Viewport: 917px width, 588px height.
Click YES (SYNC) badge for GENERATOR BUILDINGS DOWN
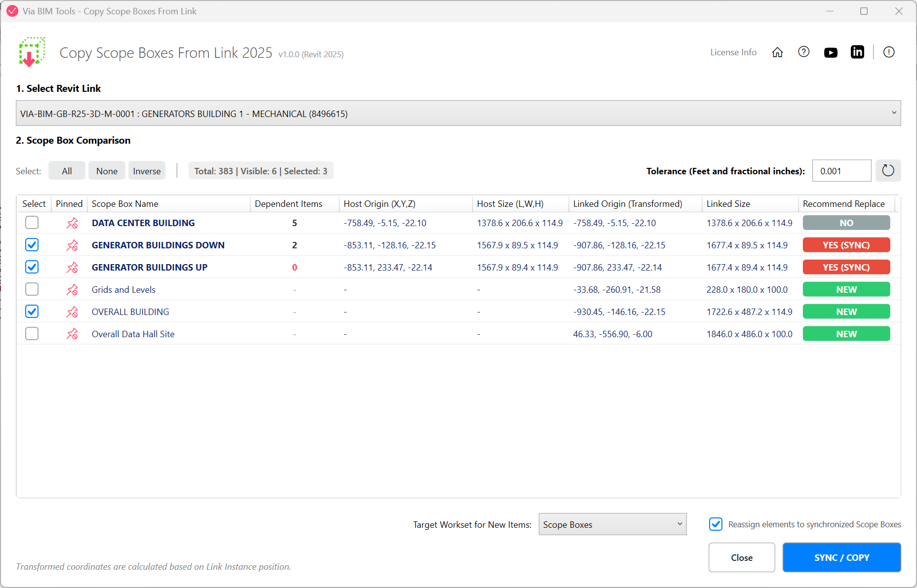[846, 245]
